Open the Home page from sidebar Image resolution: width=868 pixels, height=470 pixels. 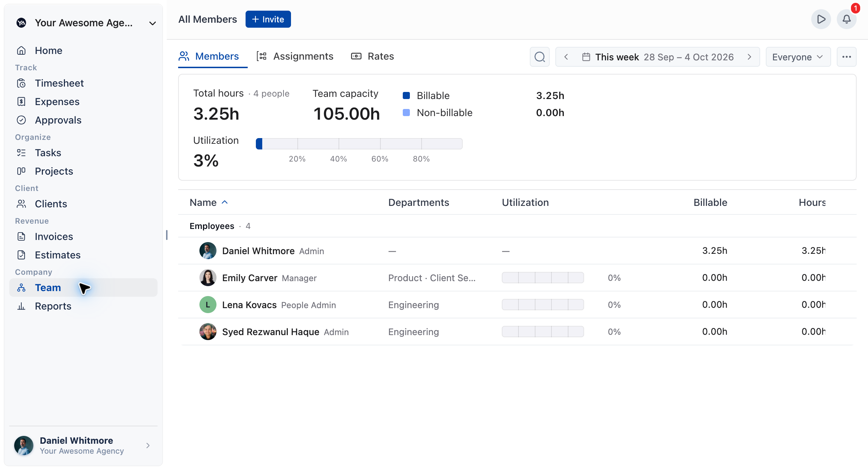(x=83, y=50)
